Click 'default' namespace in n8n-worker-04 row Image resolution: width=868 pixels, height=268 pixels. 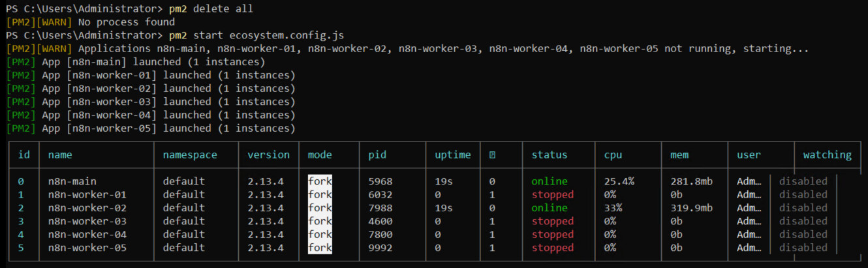point(184,235)
